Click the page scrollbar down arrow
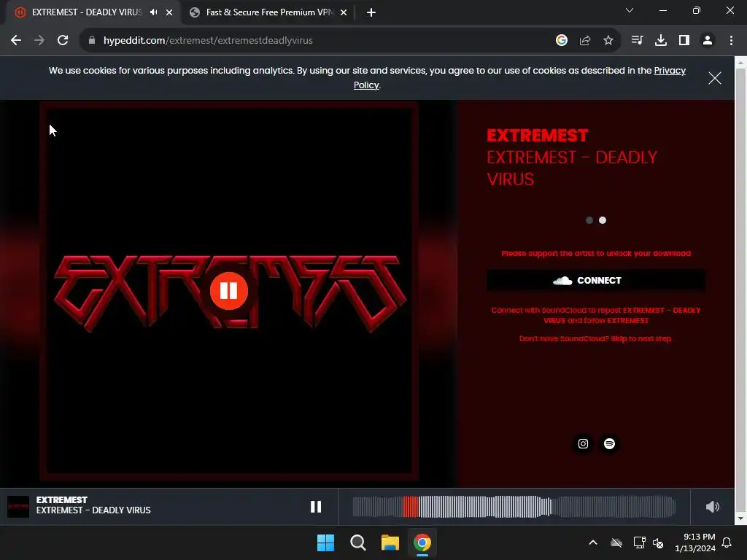 coord(741,518)
